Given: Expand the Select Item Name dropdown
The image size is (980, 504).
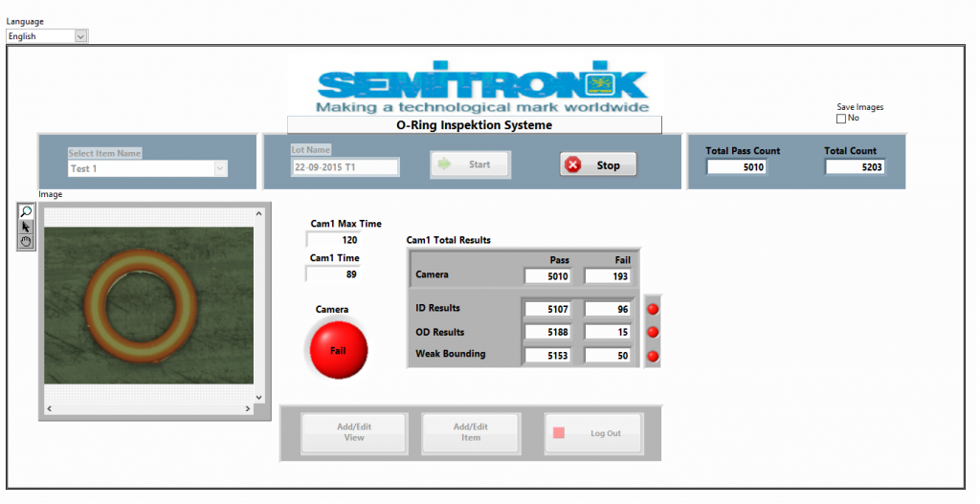Looking at the screenshot, I should (220, 168).
